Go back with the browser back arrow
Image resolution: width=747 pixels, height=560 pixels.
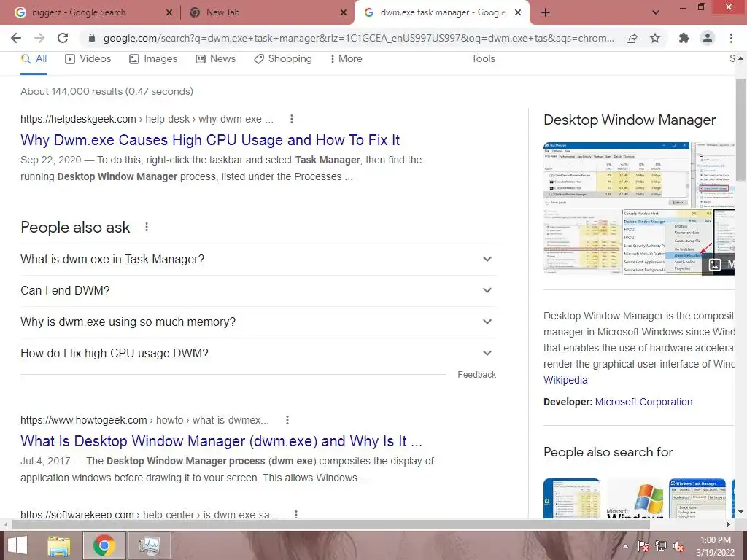[16, 38]
